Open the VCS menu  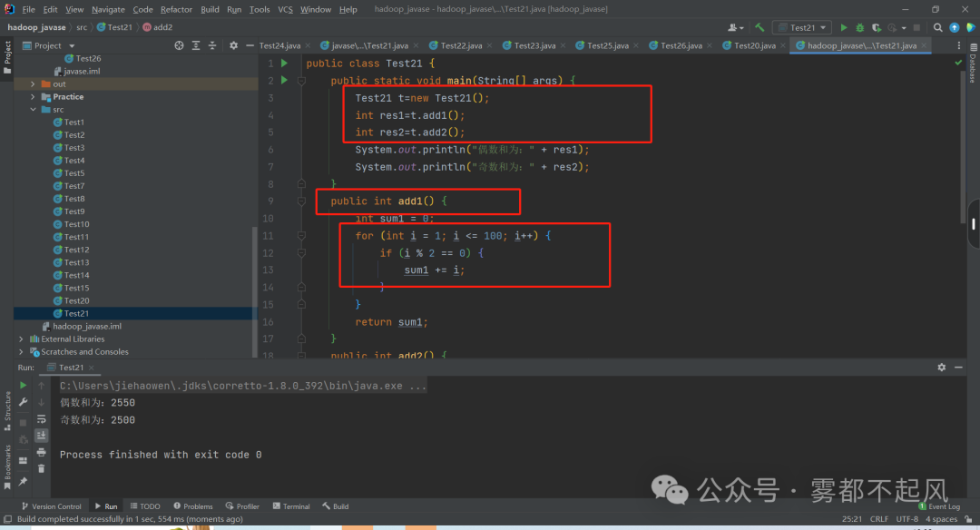(x=285, y=9)
